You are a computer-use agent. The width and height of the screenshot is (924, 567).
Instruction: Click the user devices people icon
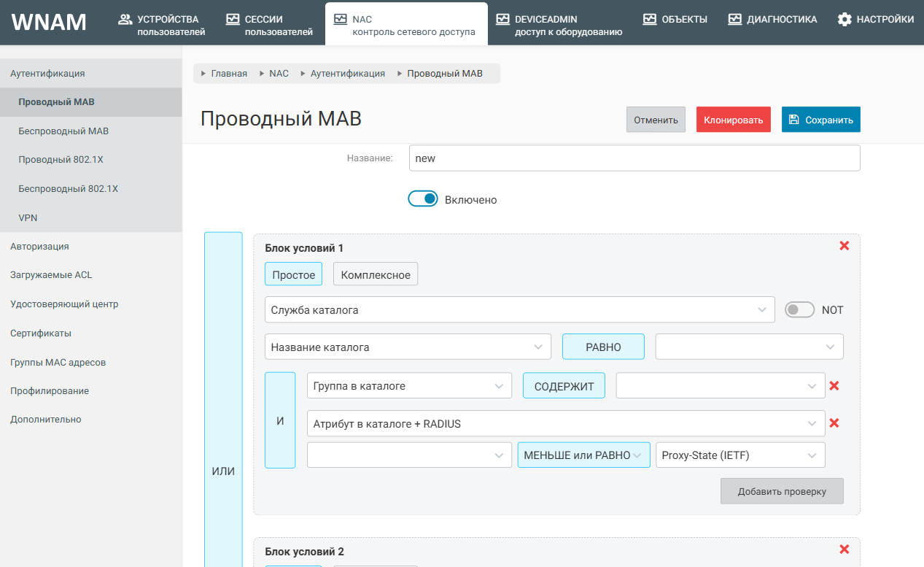click(x=125, y=19)
